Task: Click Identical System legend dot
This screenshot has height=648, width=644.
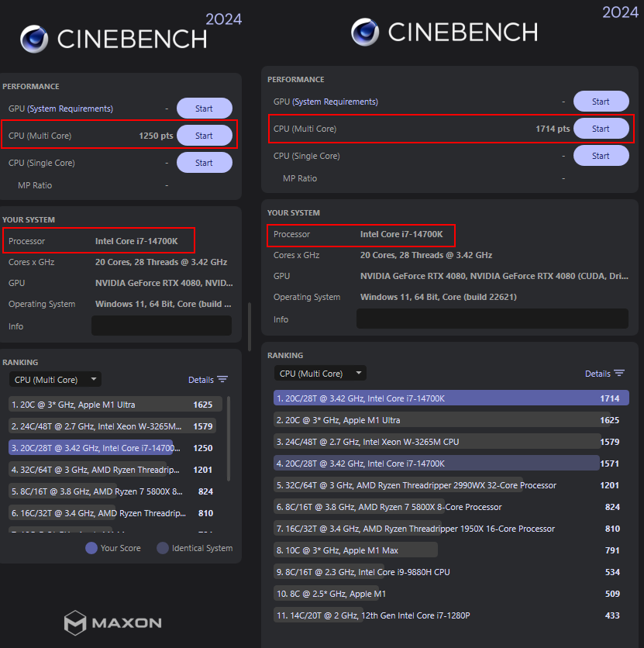Action: 163,548
